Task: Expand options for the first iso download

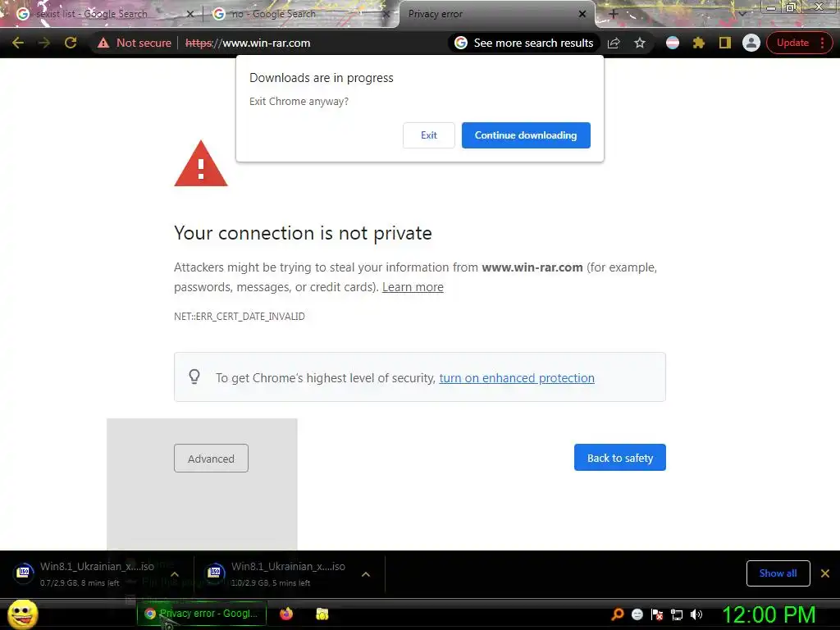Action: 174,574
